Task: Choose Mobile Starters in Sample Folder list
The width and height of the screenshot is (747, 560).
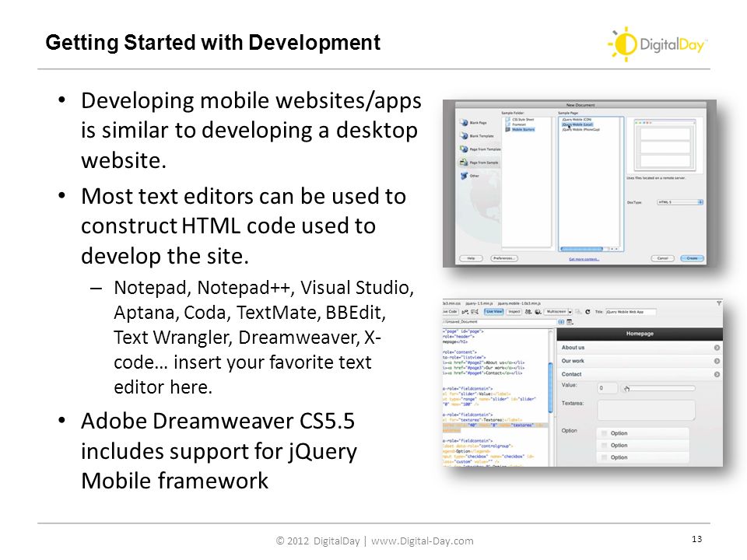Action: point(521,129)
